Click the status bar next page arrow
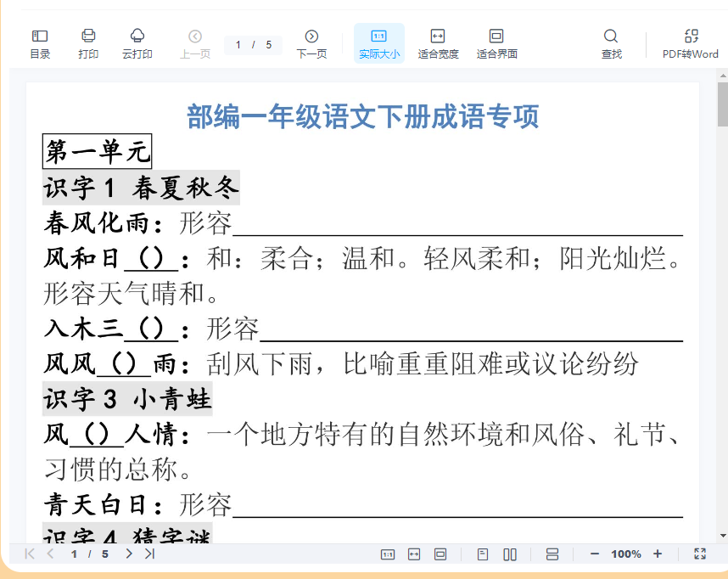 tap(129, 554)
